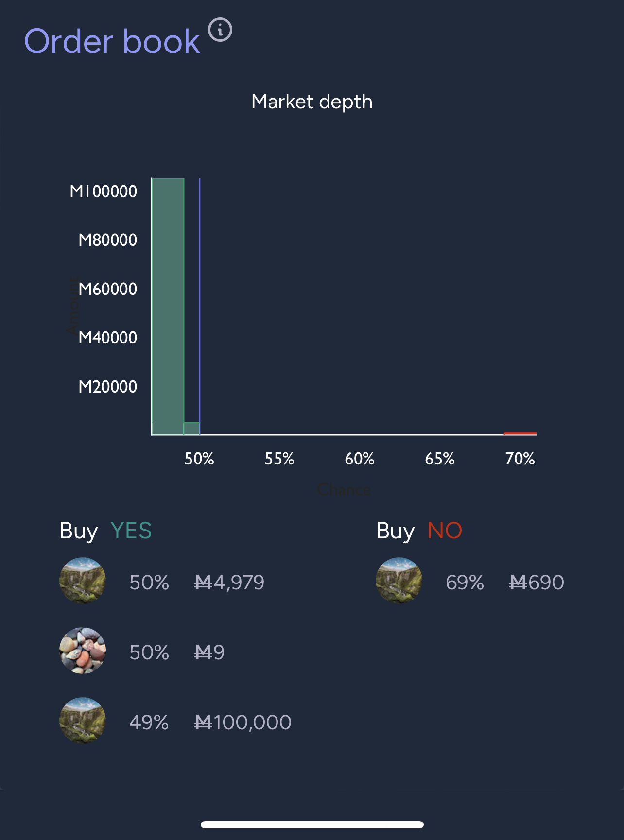Click the 69% probability in Buy NO

465,582
